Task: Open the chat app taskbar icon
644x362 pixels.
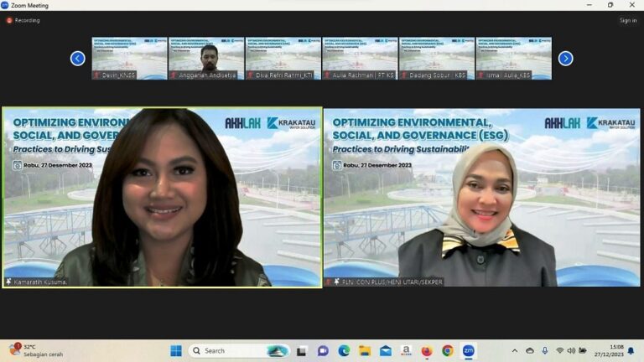Action: coord(323,351)
